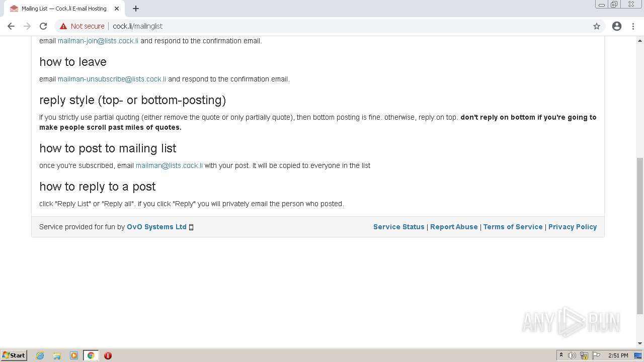Close the Mailing List tab
The height and width of the screenshot is (362, 644).
tap(117, 9)
